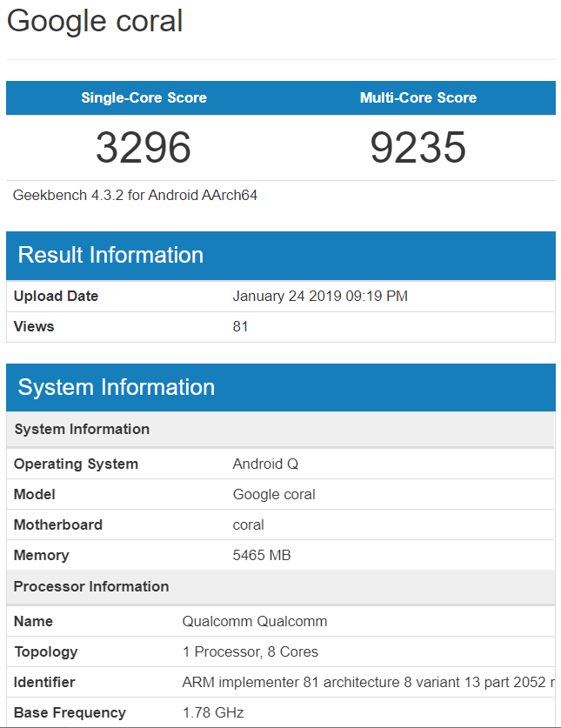Select the 1.78 GHz frequency value
561x728 pixels.
point(213,712)
